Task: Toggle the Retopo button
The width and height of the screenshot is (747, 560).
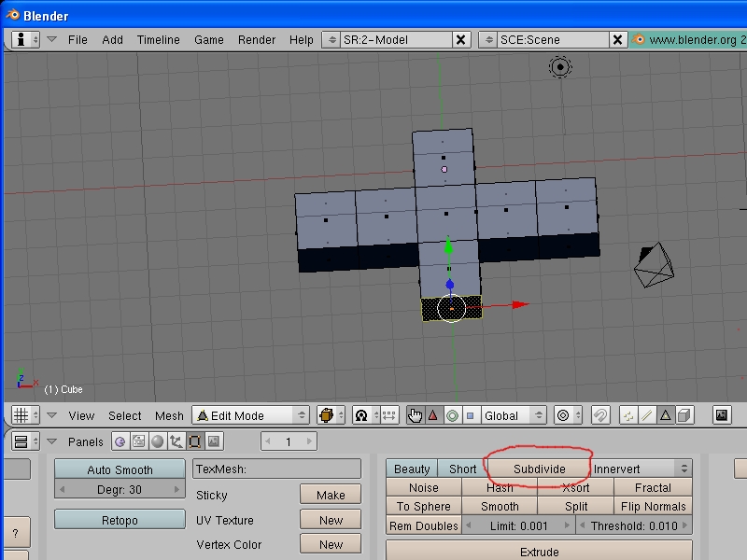Action: tap(120, 520)
